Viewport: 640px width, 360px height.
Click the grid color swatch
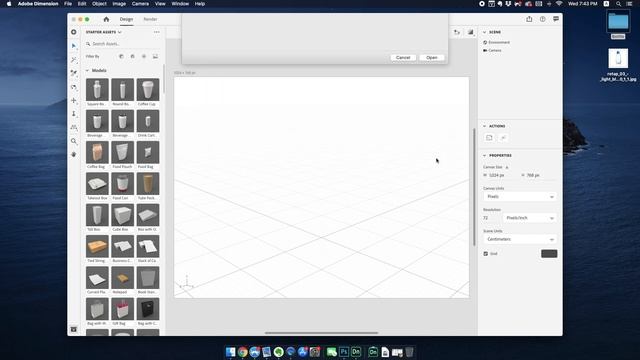tap(549, 254)
